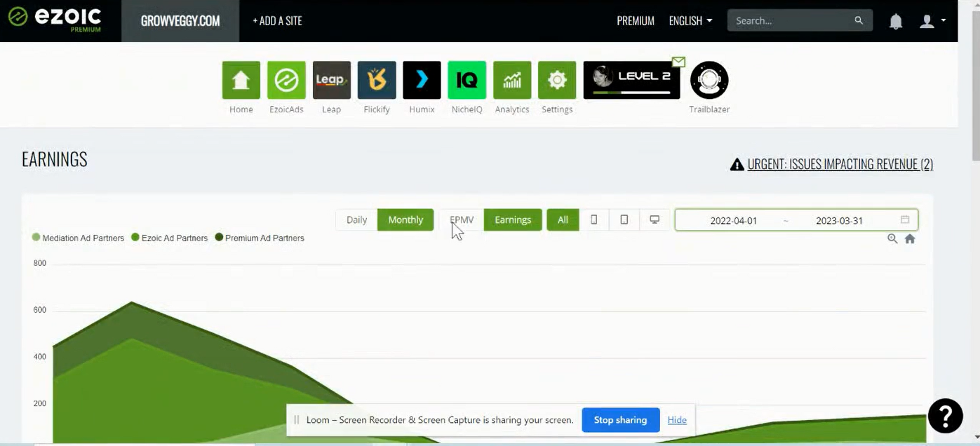Click the 400 axis label

(x=40, y=356)
